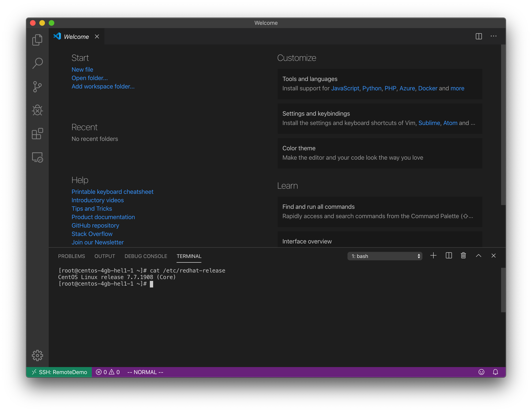The width and height of the screenshot is (532, 412).
Task: Kill the terminal with trash icon
Action: pos(463,256)
